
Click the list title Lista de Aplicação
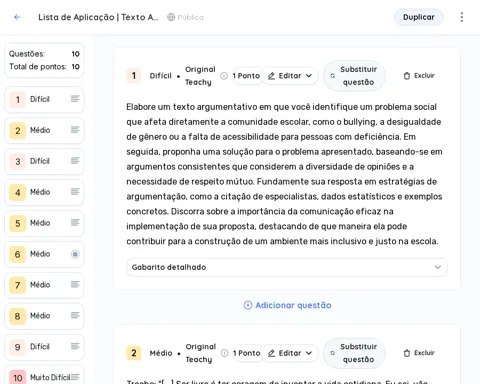point(98,17)
